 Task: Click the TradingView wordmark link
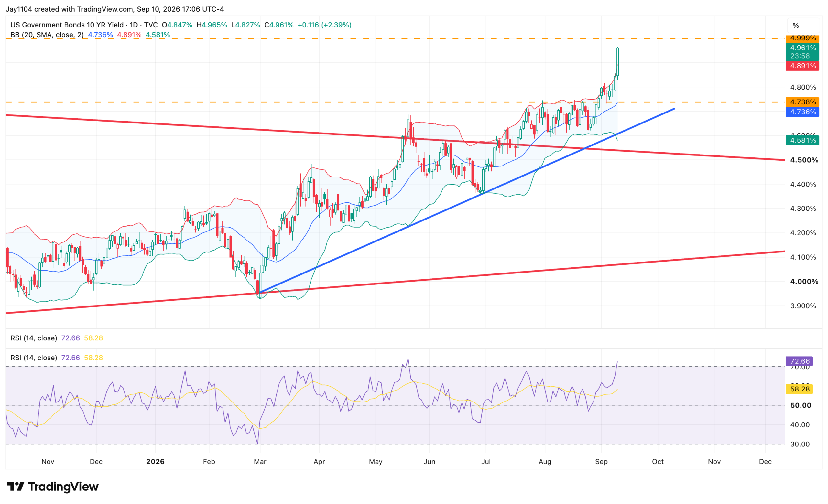(63, 487)
